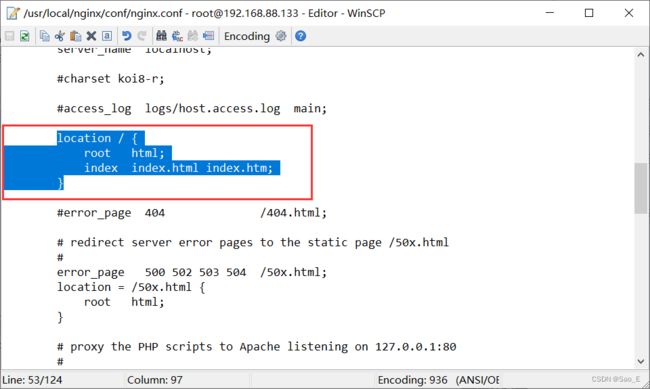Cut selection with the scissors icon
The height and width of the screenshot is (389, 650).
point(60,36)
